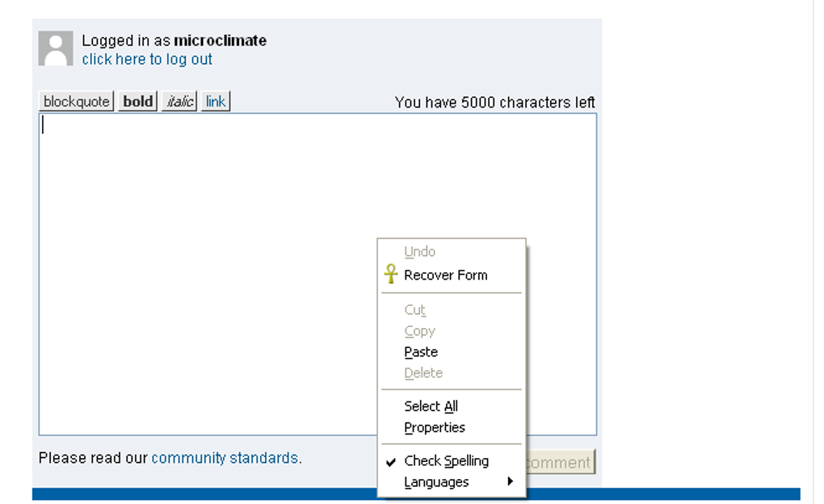Insert a blockquote into the comment
824x504 pixels.
click(x=76, y=101)
